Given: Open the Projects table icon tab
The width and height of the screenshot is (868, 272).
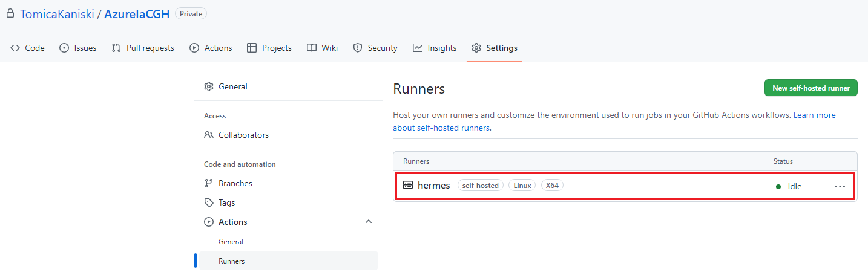Looking at the screenshot, I should (252, 48).
